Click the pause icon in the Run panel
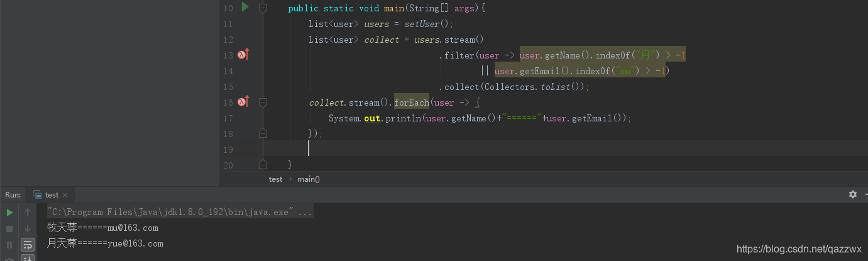This screenshot has height=261, width=868. [9, 244]
